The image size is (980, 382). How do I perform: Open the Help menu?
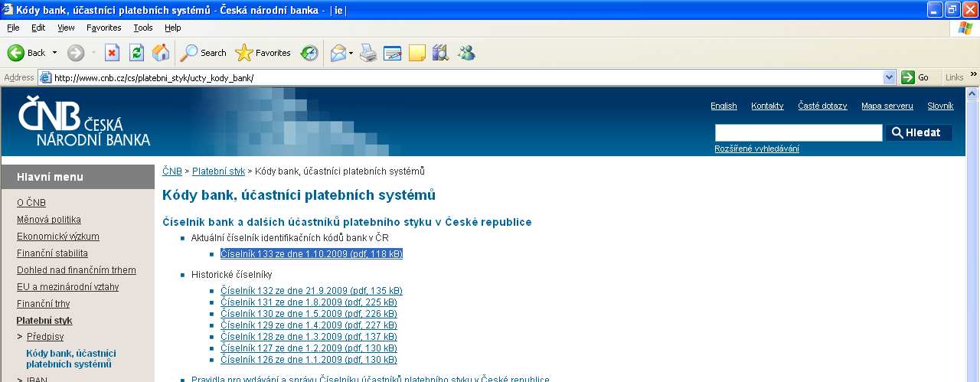(x=173, y=28)
